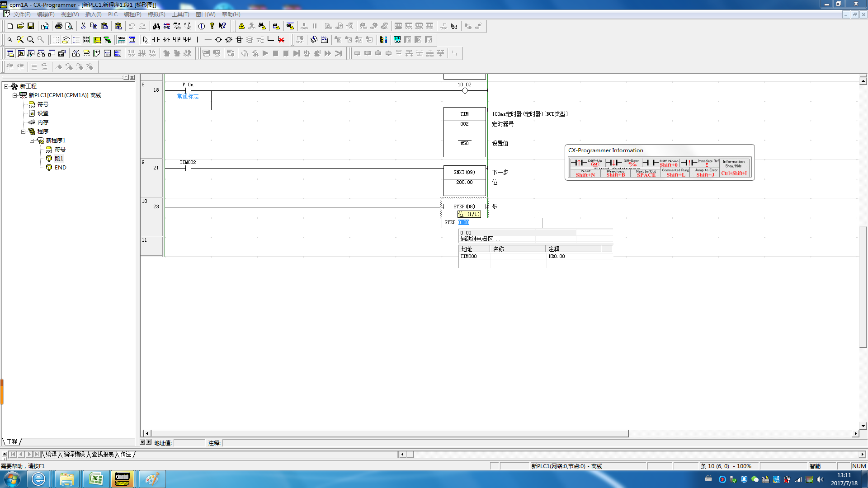Open the PLC menu

click(x=113, y=14)
